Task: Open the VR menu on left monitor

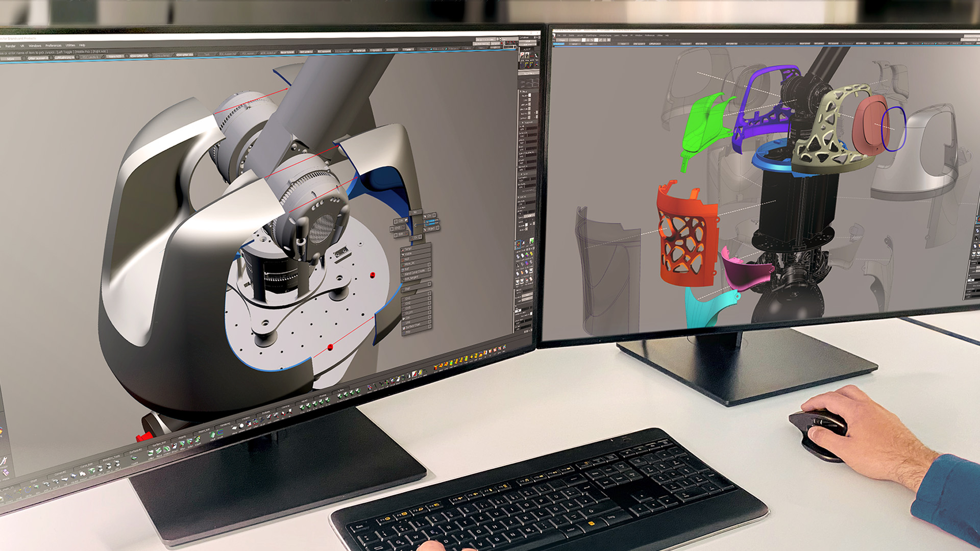Action: (x=22, y=46)
